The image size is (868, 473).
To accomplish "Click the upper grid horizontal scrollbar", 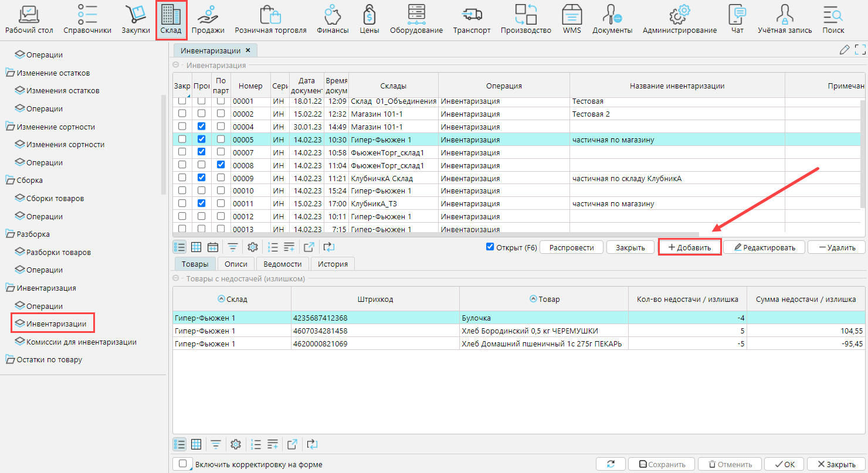I will pos(434,234).
